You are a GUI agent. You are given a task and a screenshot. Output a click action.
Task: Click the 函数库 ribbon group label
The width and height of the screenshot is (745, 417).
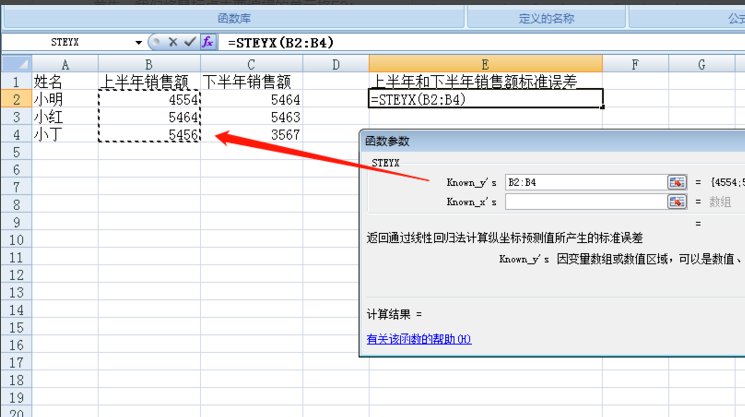click(234, 19)
